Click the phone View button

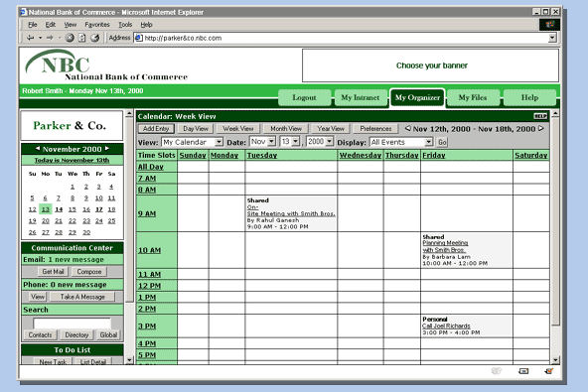click(38, 297)
